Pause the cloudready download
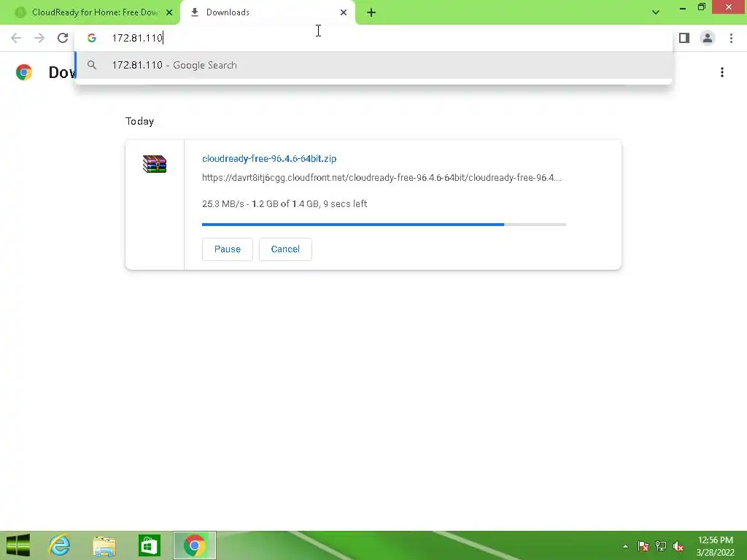Screen dimensions: 747x560 (228, 249)
